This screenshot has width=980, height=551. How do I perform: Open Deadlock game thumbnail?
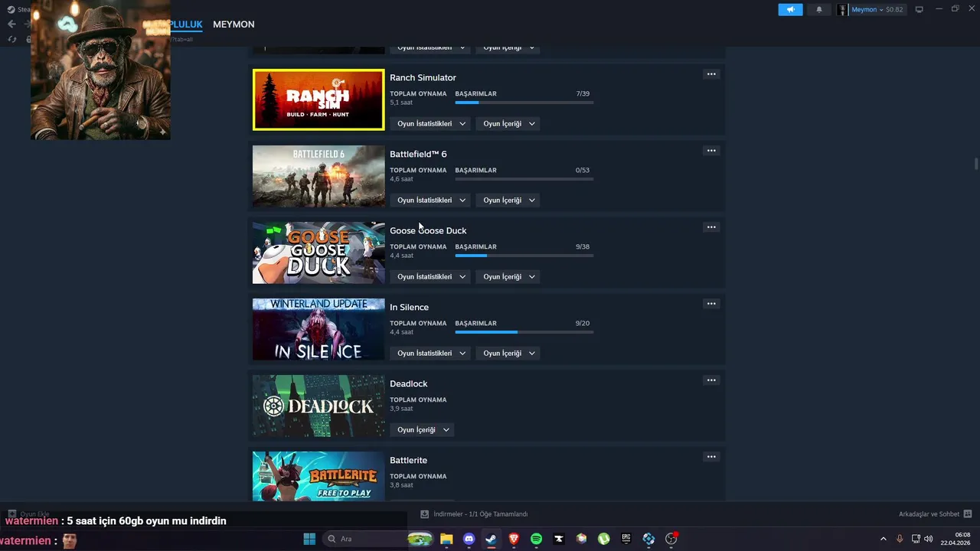318,406
